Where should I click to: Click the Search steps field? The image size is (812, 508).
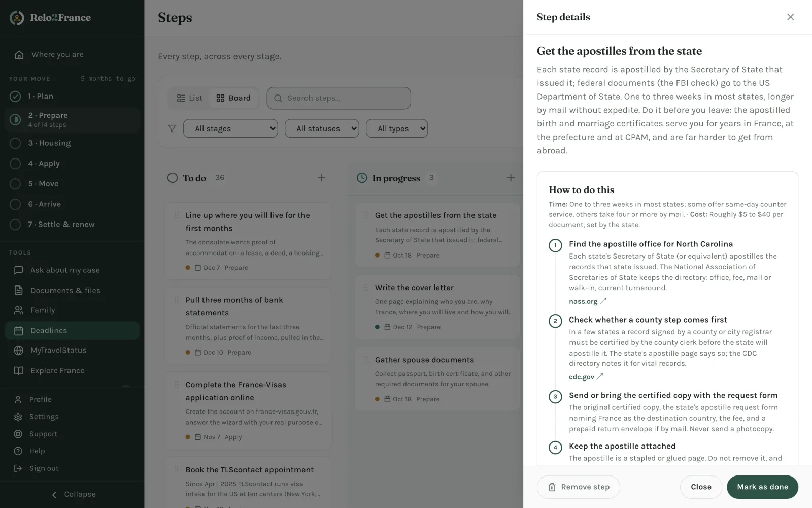point(339,98)
